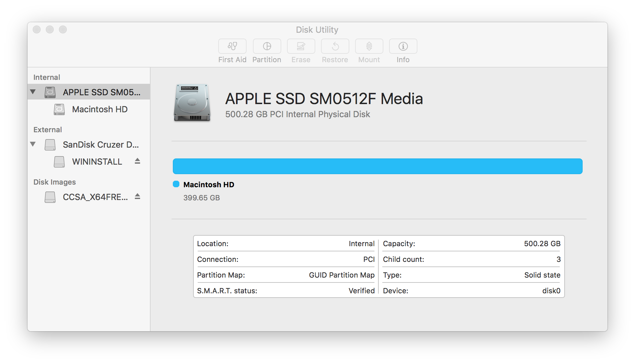Click the disk icon beside APPLE SSD

(x=50, y=92)
